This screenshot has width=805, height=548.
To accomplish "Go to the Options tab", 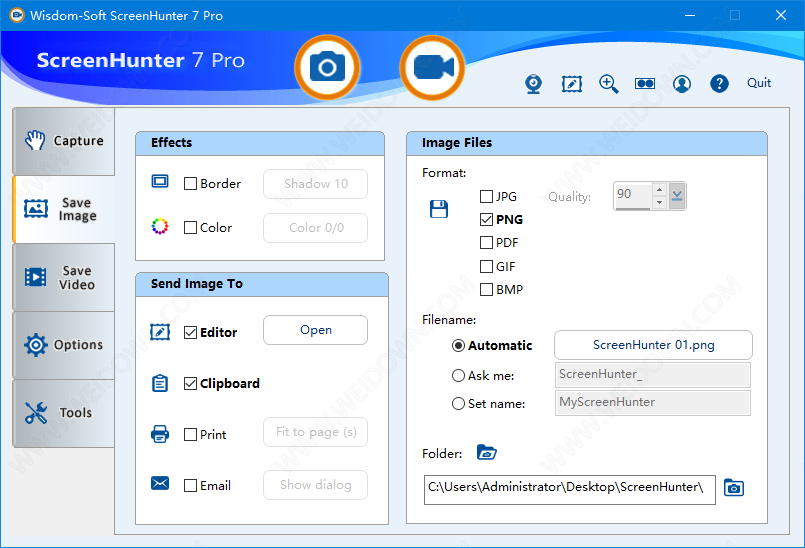I will click(x=64, y=345).
